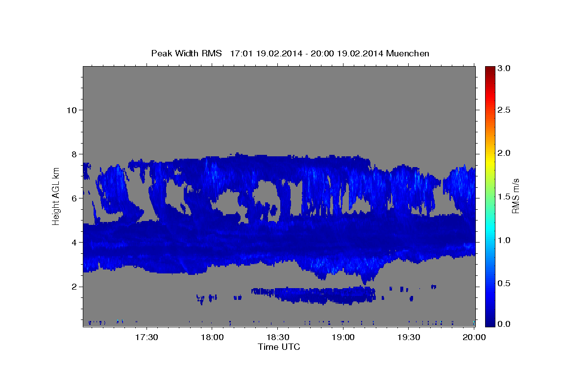Click the 'Height AGL km' axis title
This screenshot has width=588, height=392.
point(56,196)
